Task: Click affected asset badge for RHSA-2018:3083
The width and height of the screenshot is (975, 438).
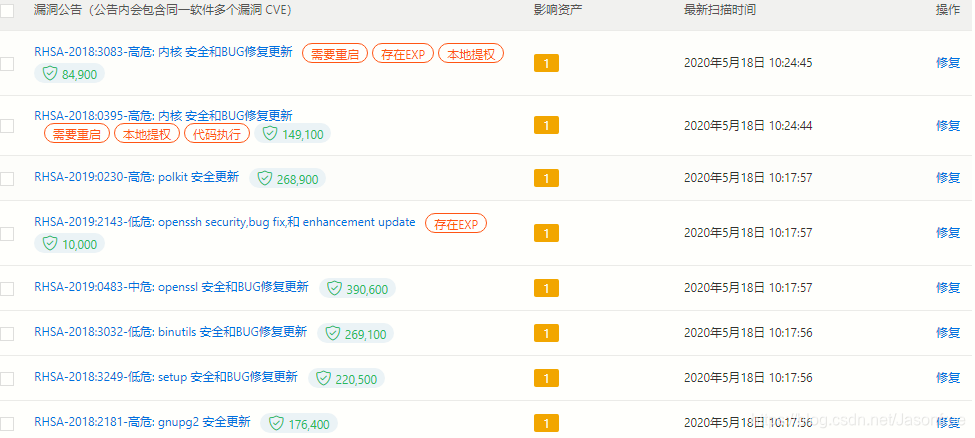Action: pos(547,63)
